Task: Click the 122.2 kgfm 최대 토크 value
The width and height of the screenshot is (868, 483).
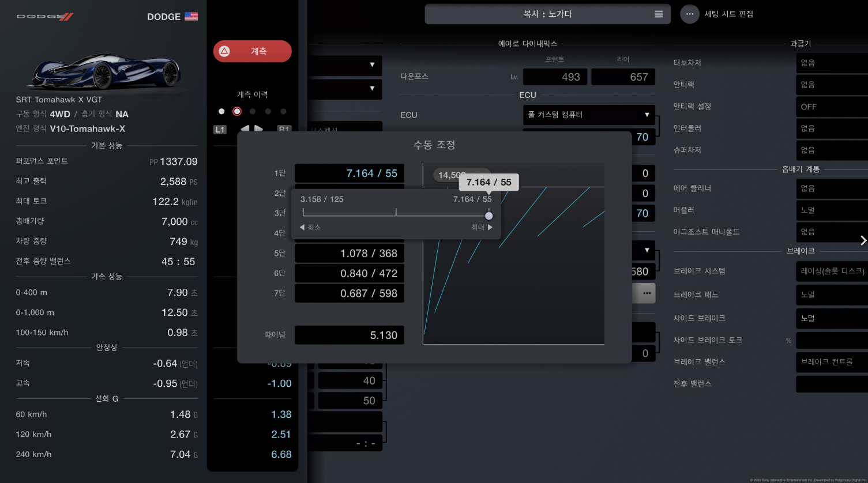Action: [175, 202]
